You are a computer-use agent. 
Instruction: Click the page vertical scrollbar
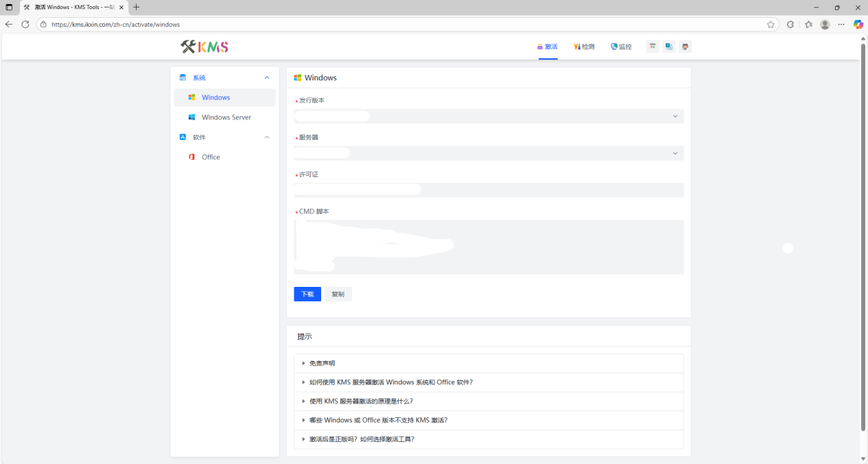(x=863, y=236)
